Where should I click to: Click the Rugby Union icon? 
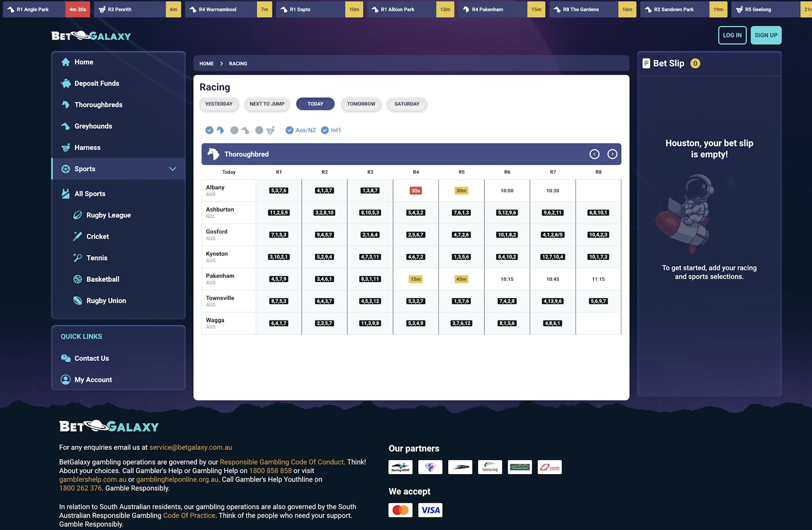tap(77, 300)
